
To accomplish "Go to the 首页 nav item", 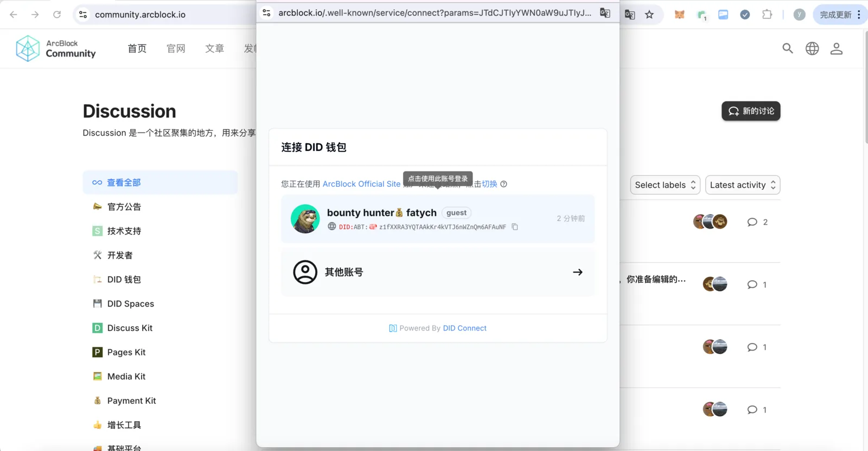I will pyautogui.click(x=137, y=49).
